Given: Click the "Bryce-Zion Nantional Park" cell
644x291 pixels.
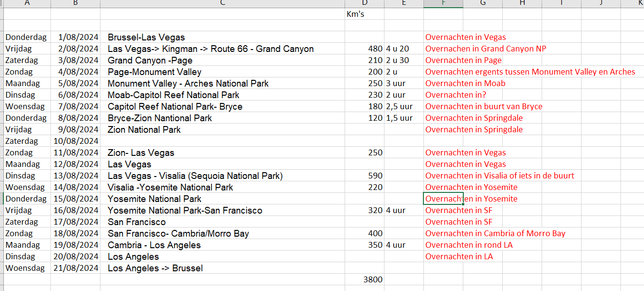Looking at the screenshot, I should tap(160, 118).
